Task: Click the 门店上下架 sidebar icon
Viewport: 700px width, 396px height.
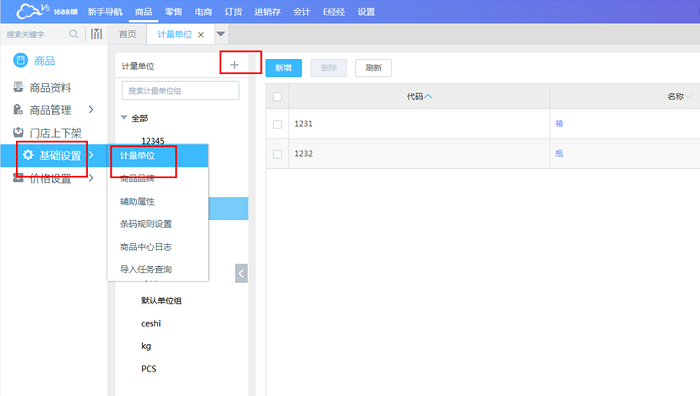Action: click(x=18, y=132)
